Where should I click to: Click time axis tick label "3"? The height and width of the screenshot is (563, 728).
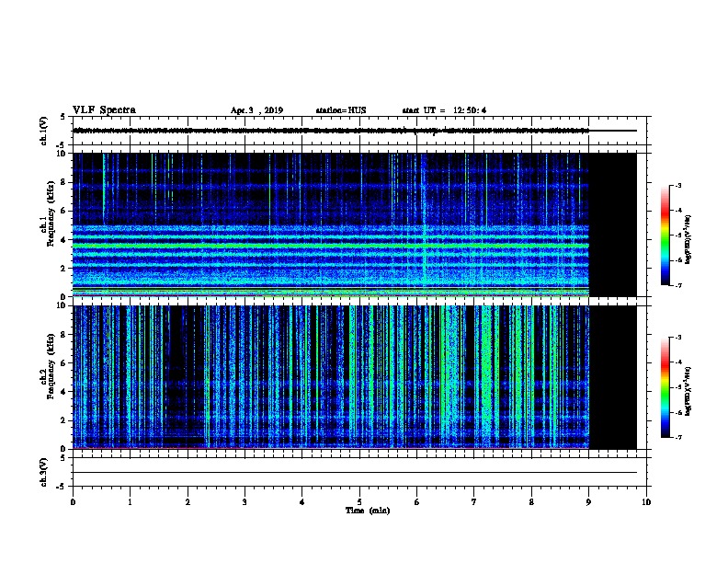tap(245, 501)
